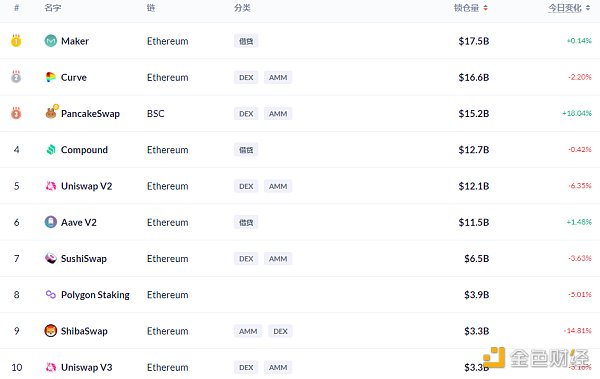Open the PancakeSwap bunny logo icon
This screenshot has height=379, width=600.
click(51, 113)
